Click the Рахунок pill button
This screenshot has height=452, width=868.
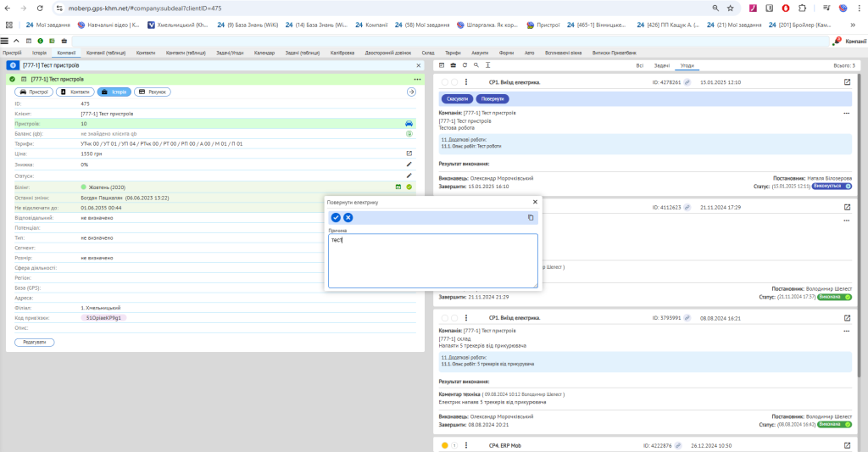(x=153, y=92)
